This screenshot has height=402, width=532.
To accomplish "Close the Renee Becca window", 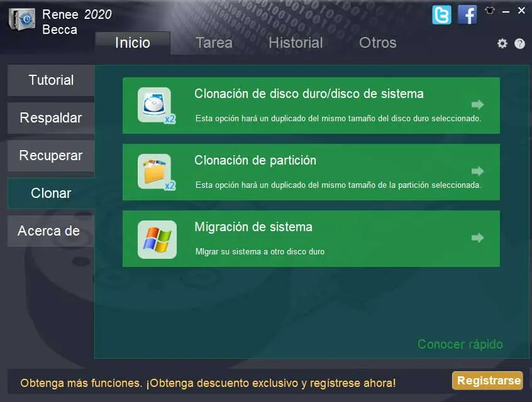I will [x=521, y=11].
